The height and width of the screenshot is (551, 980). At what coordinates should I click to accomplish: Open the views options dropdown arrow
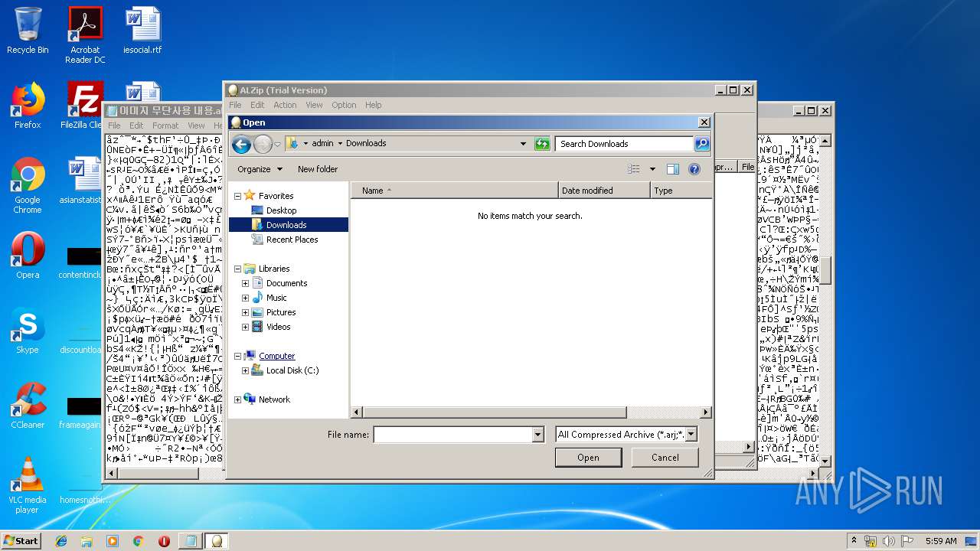coord(652,169)
